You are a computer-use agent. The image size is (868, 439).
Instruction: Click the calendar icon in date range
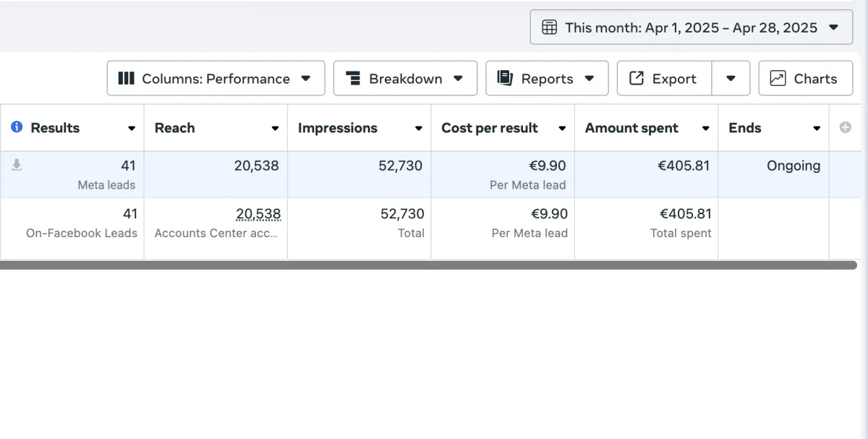tap(550, 27)
